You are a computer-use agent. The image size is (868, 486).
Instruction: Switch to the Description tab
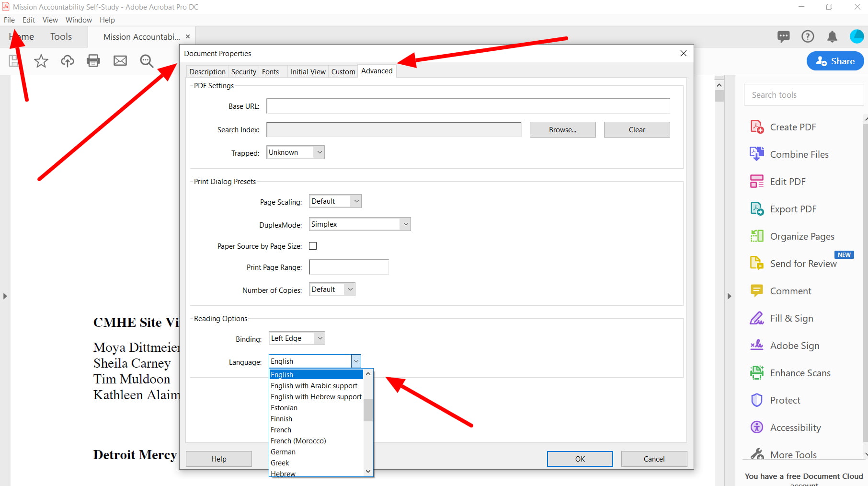(x=207, y=71)
